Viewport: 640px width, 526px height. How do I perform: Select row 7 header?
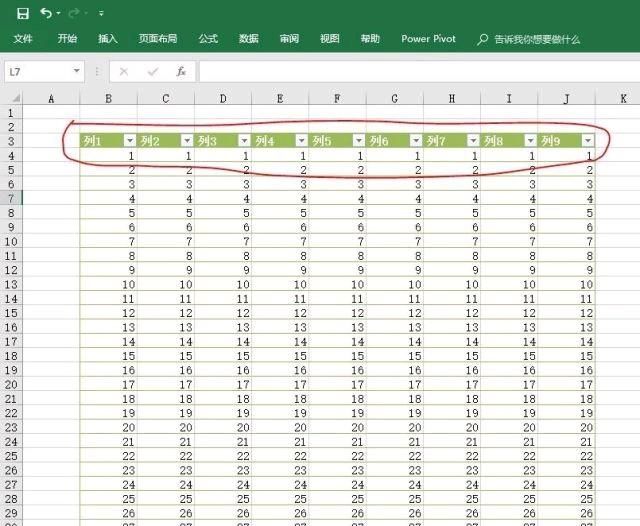point(11,198)
